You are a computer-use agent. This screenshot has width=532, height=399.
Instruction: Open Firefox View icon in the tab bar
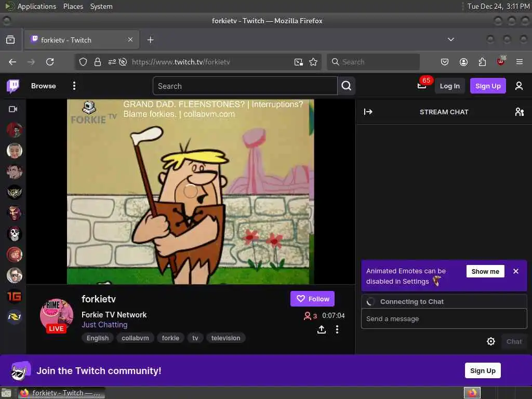pos(10,39)
